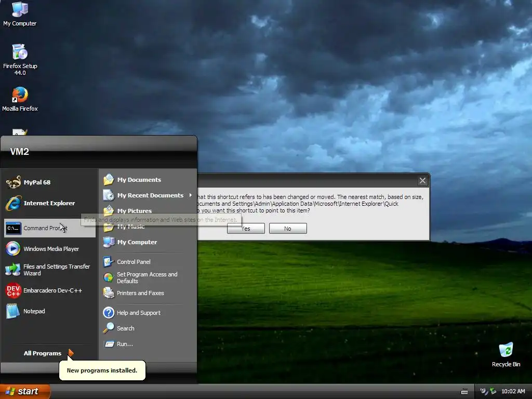Image resolution: width=532 pixels, height=399 pixels.
Task: Launch MyPal 68 from Start menu
Action: pos(49,182)
